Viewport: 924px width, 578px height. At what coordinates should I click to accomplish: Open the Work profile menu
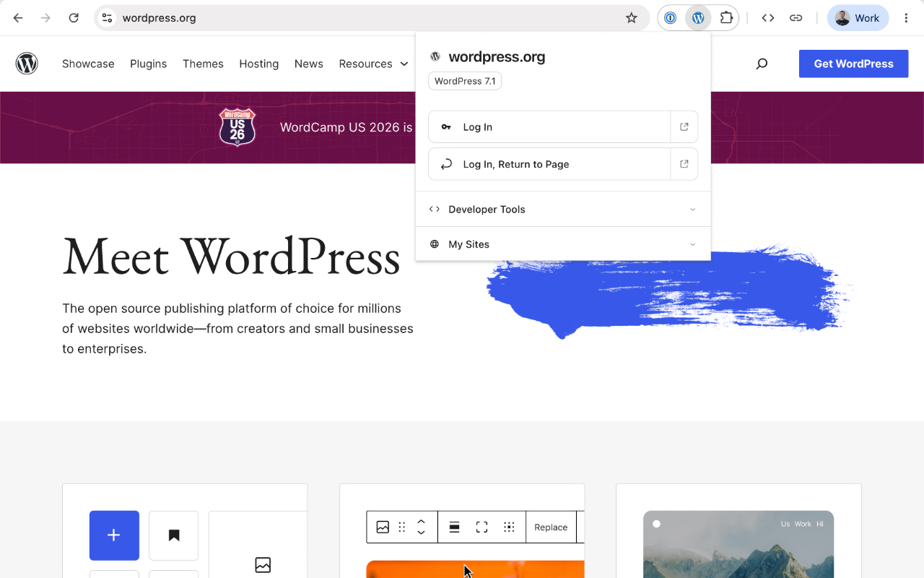[x=858, y=18]
